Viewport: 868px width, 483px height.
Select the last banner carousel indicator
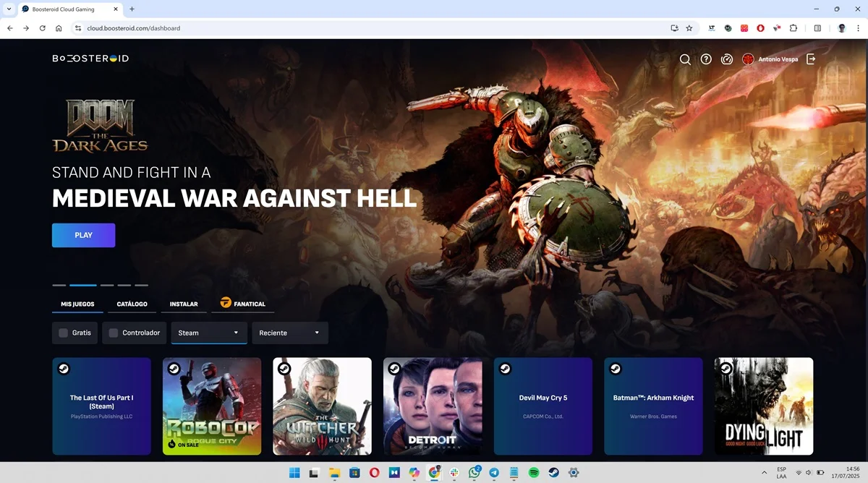pyautogui.click(x=141, y=285)
